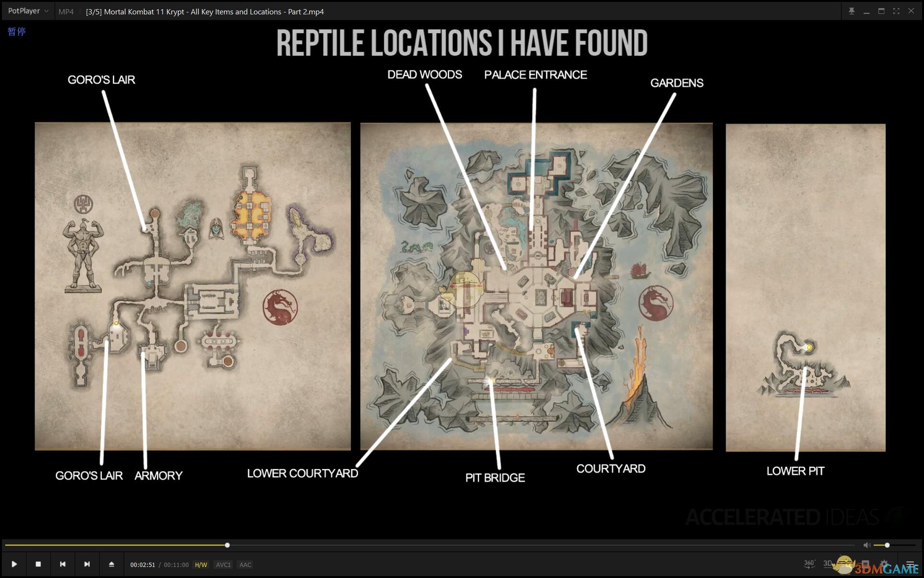
Task: Mute audio with the speaker icon
Action: [866, 545]
